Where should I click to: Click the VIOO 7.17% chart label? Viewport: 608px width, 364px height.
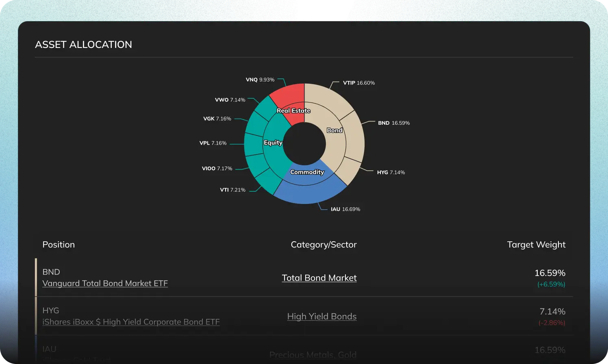click(x=217, y=168)
